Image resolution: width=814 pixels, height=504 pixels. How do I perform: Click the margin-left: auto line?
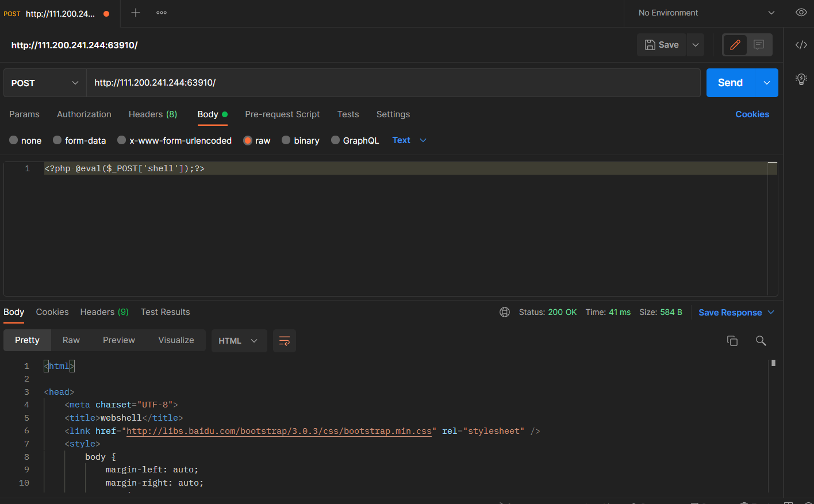[152, 470]
